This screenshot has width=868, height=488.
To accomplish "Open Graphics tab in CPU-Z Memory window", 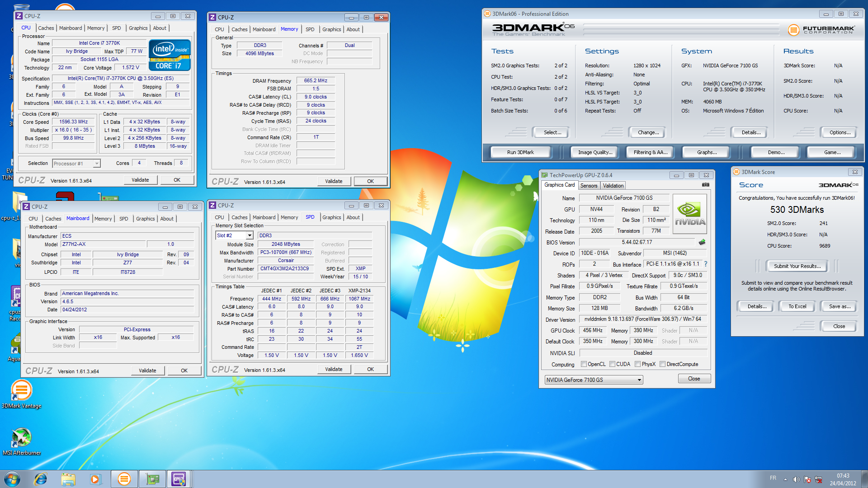I will (x=331, y=29).
